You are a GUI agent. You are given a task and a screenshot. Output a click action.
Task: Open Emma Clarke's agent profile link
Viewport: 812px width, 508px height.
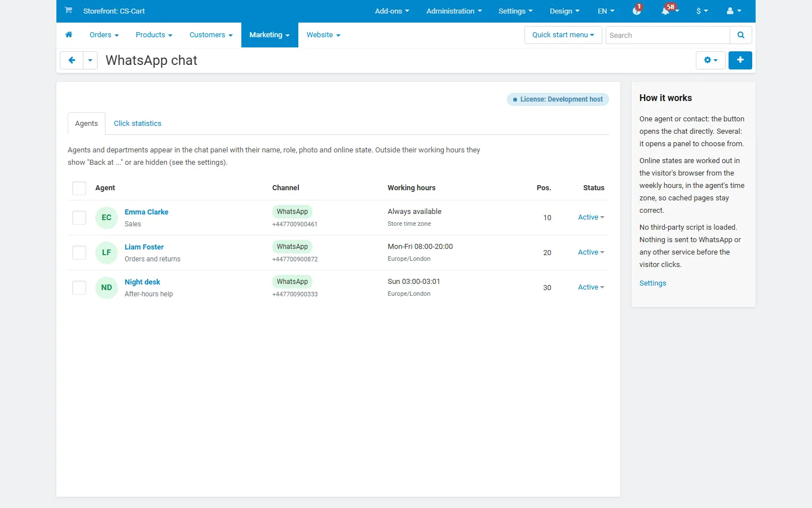147,212
